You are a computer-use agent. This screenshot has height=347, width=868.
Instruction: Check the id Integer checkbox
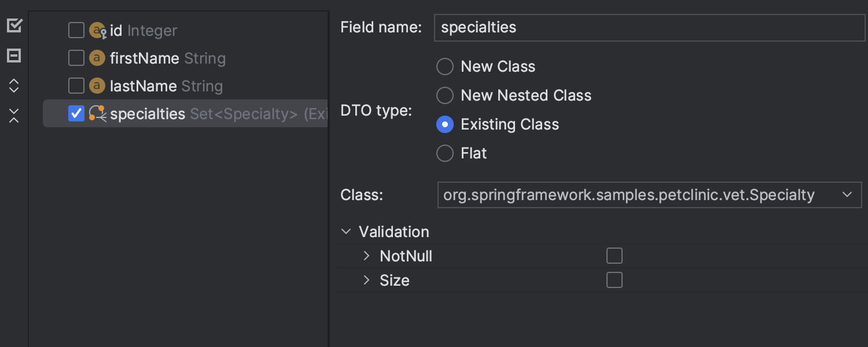tap(76, 30)
